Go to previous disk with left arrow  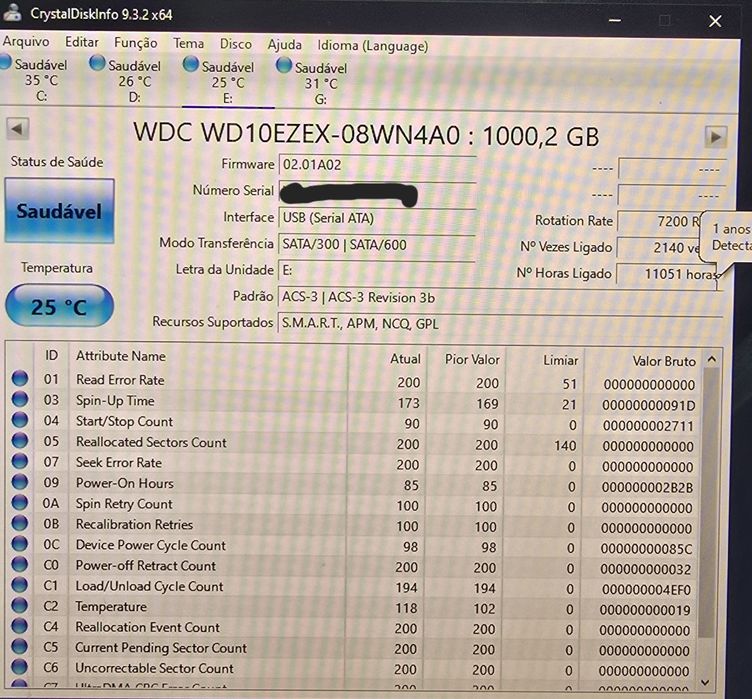18,129
